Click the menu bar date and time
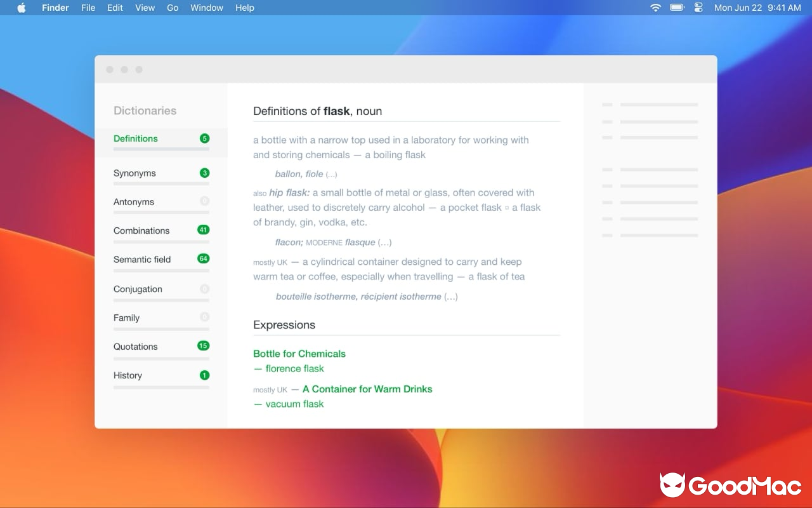This screenshot has width=812, height=508. [757, 8]
